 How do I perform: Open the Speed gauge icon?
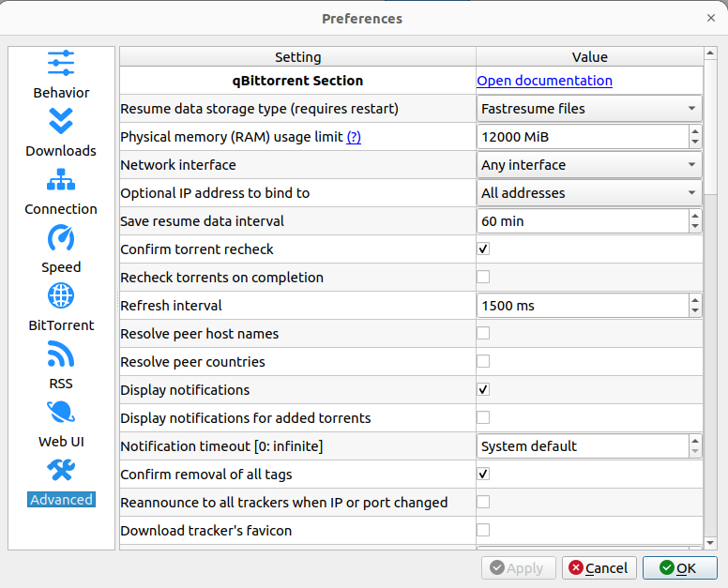coord(61,237)
